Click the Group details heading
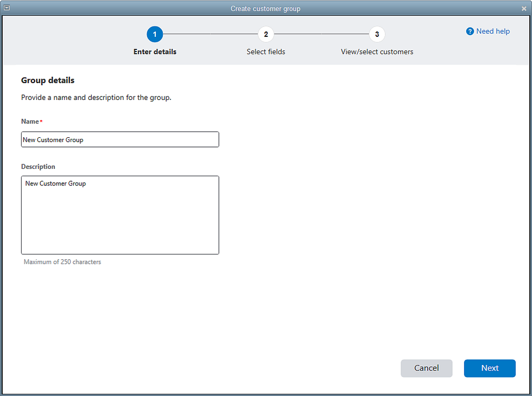The height and width of the screenshot is (396, 532). 48,80
